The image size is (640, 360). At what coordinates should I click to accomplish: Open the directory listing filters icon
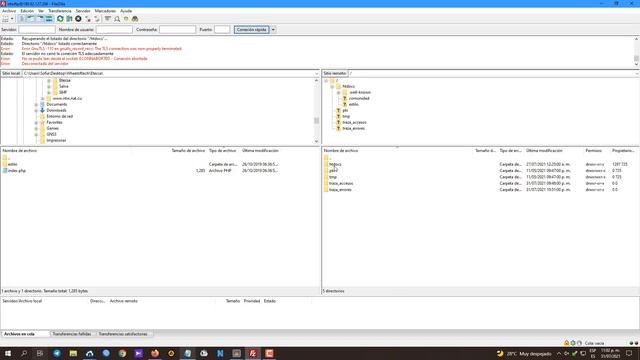pyautogui.click(x=108, y=19)
